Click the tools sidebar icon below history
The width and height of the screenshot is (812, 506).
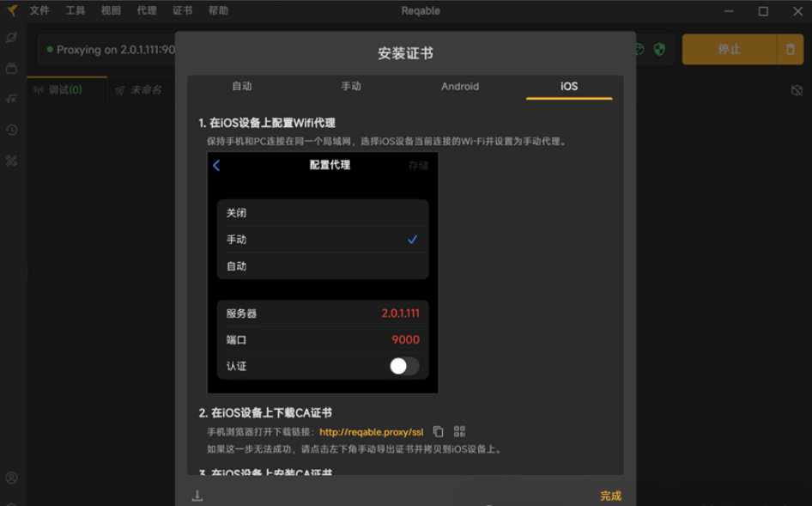(11, 161)
